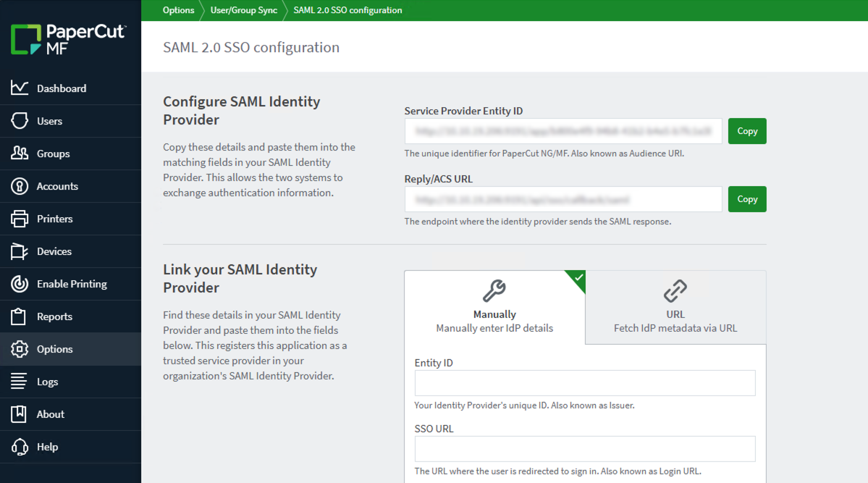
Task: Click the Logs lines icon
Action: [x=19, y=381]
